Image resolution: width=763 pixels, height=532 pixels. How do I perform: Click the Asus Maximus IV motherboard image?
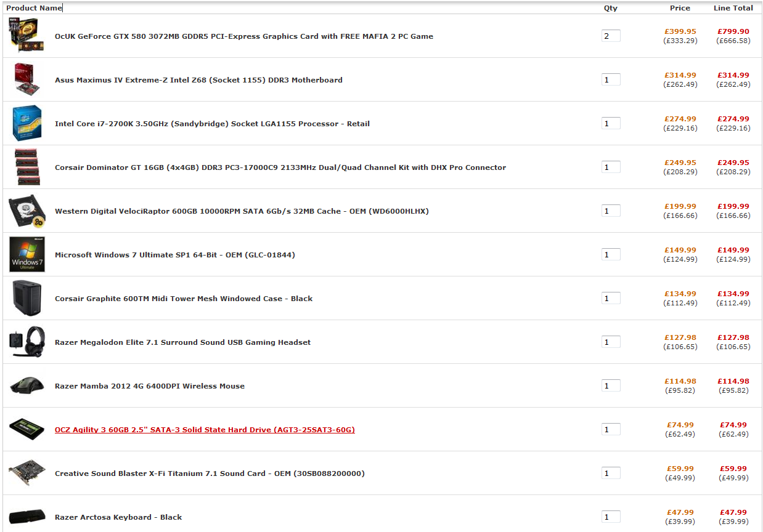[27, 79]
